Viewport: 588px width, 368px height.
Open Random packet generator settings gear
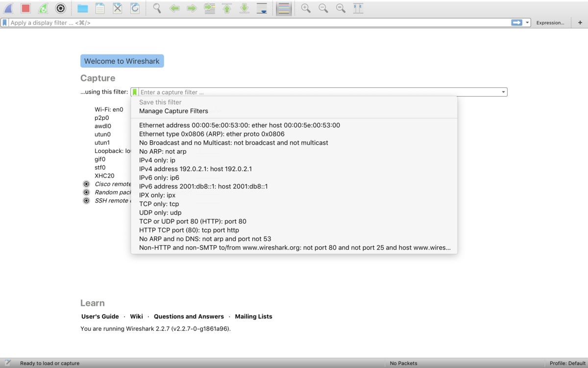pyautogui.click(x=86, y=192)
